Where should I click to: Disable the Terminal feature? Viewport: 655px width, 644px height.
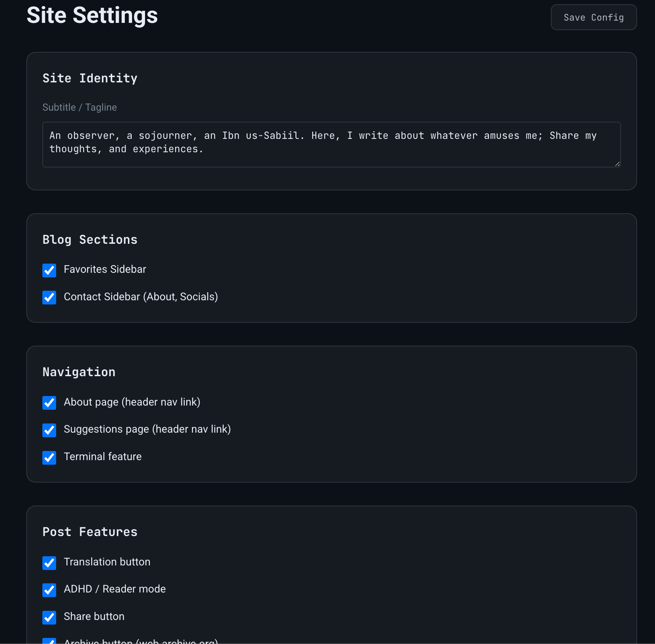pos(49,458)
